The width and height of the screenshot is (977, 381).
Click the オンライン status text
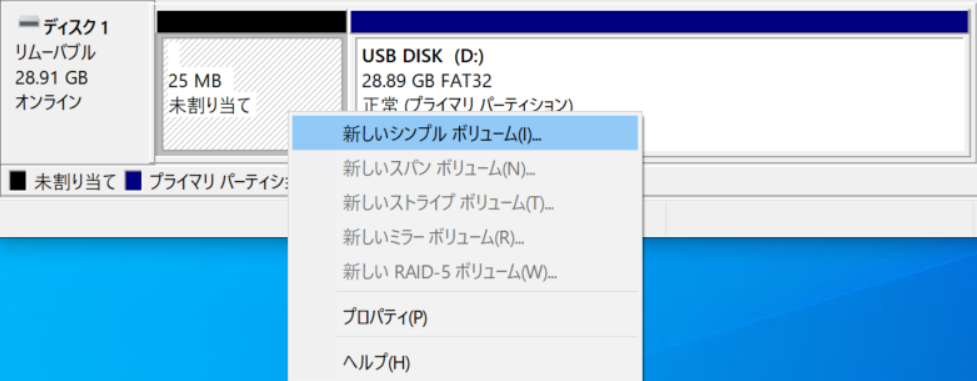click(48, 102)
